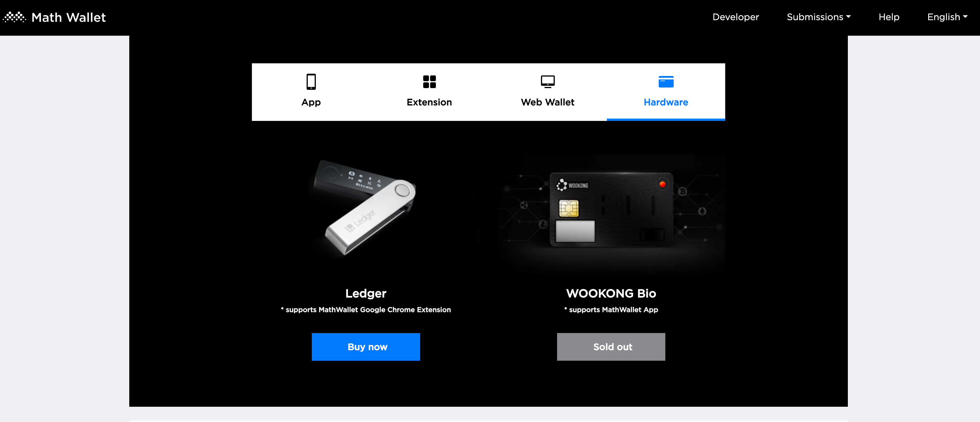Screen dimensions: 980x422
Task: Click the Ledger Nano device image
Action: pos(366,207)
